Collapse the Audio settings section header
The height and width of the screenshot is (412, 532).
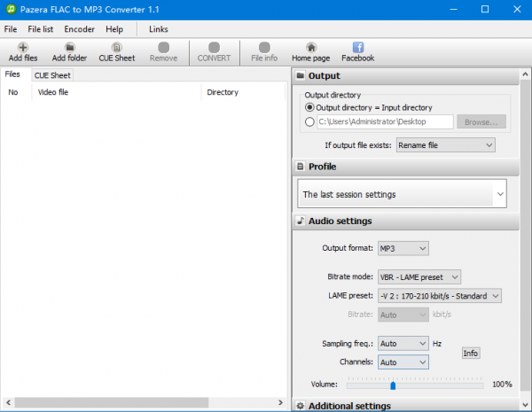click(405, 221)
